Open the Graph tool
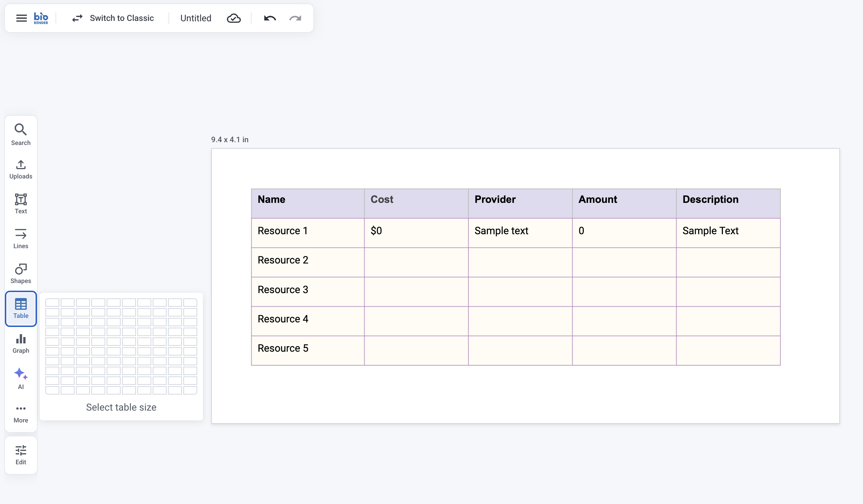 click(x=21, y=344)
